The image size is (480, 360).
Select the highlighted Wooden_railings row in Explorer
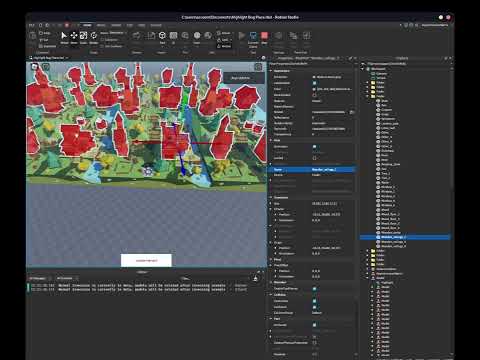[405, 237]
